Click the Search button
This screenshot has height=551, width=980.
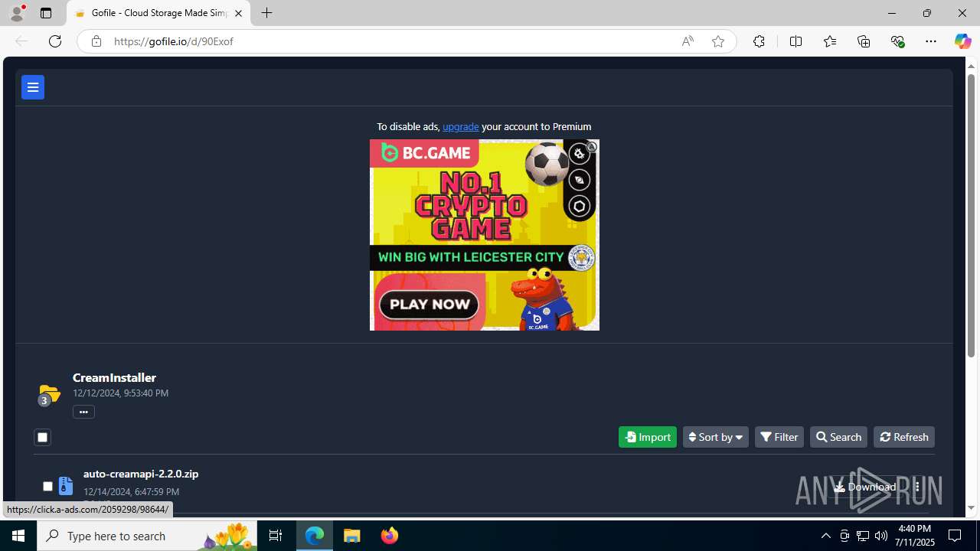tap(838, 437)
